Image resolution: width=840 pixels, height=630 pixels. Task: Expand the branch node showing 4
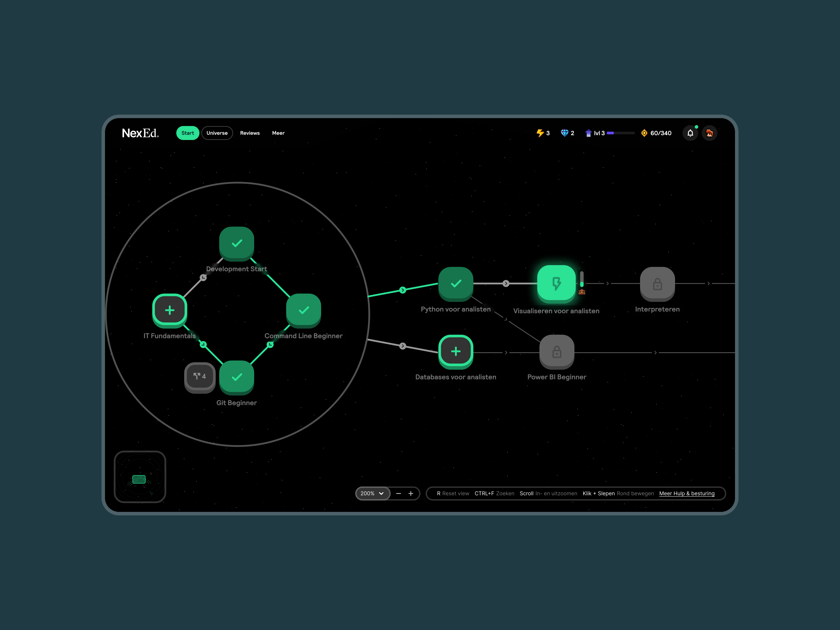coord(199,376)
